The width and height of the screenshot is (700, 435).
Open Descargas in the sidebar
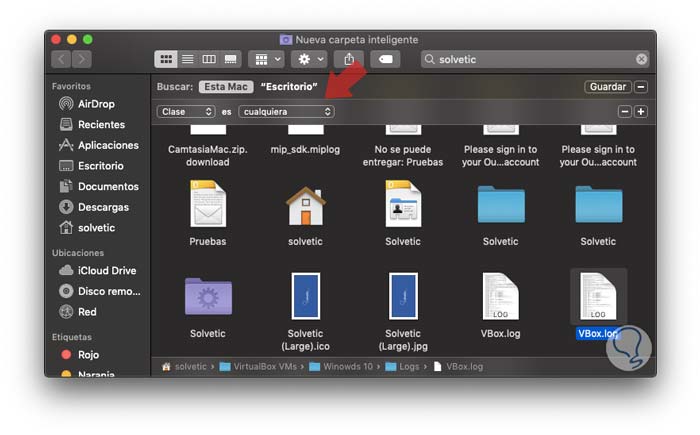94,207
